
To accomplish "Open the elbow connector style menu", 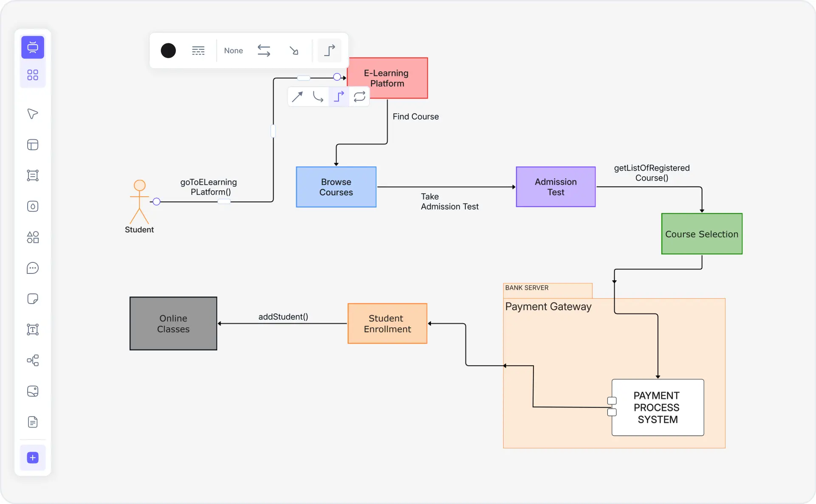I will pyautogui.click(x=330, y=51).
